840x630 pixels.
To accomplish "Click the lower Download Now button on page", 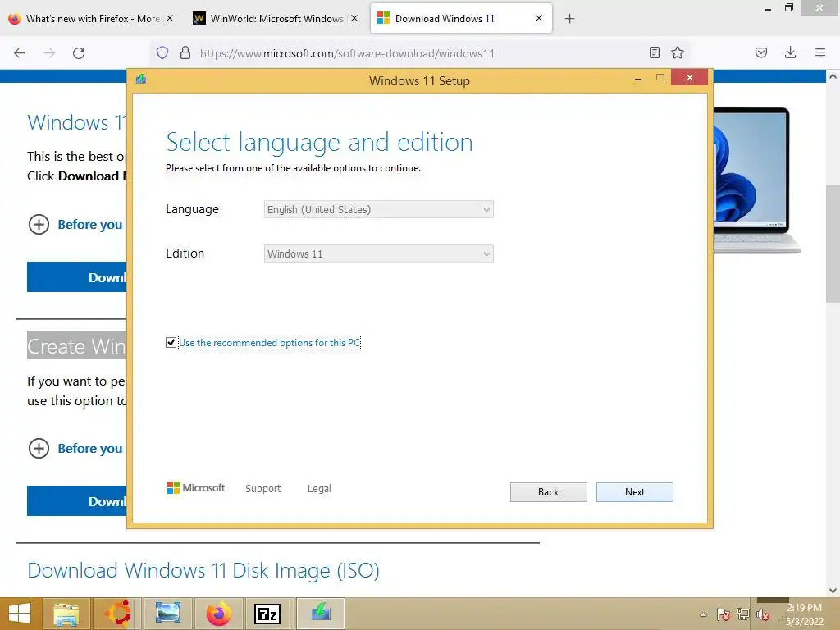I will point(76,501).
